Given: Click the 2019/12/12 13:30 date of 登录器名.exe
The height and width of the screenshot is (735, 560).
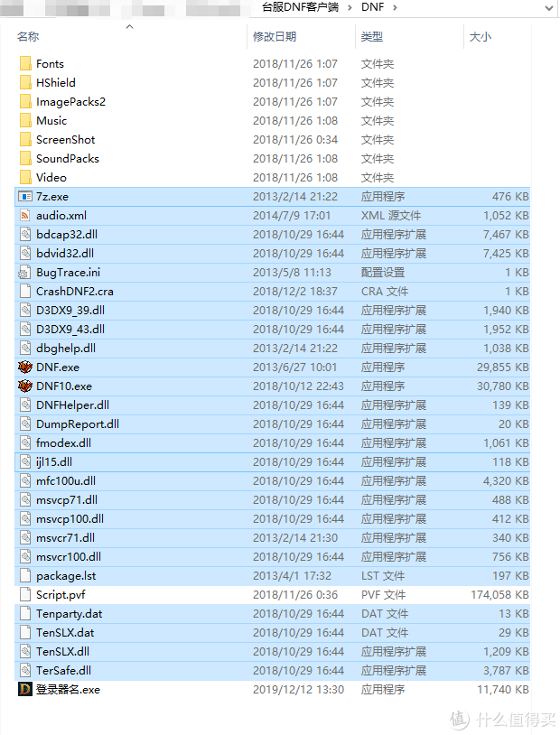Looking at the screenshot, I should [298, 690].
